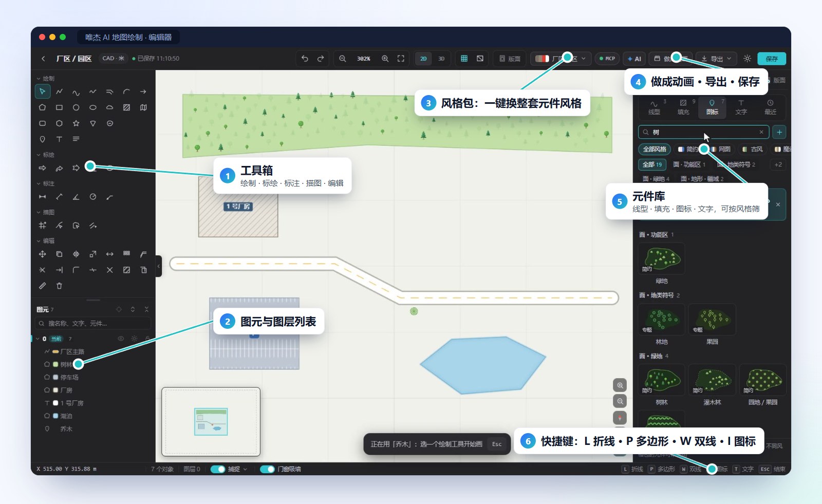The image size is (822, 504).
Task: Pick the T text tool in drawing section
Action: 59,139
